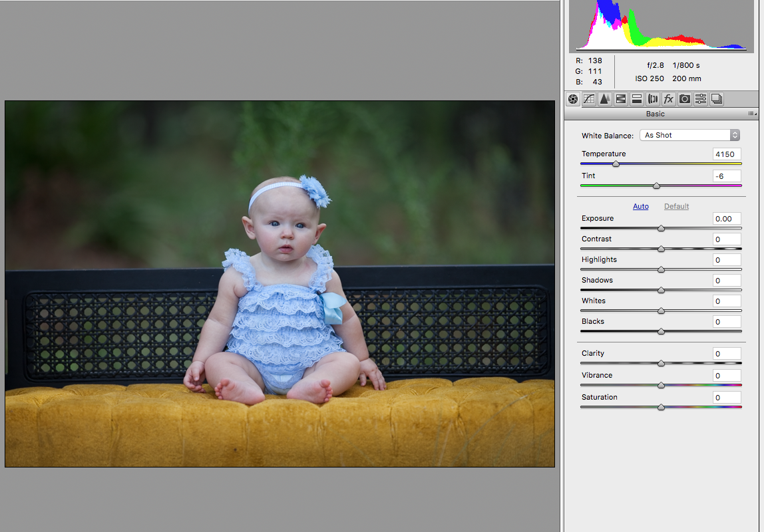Click the baby photo preview image
764x532 pixels.
(280, 284)
